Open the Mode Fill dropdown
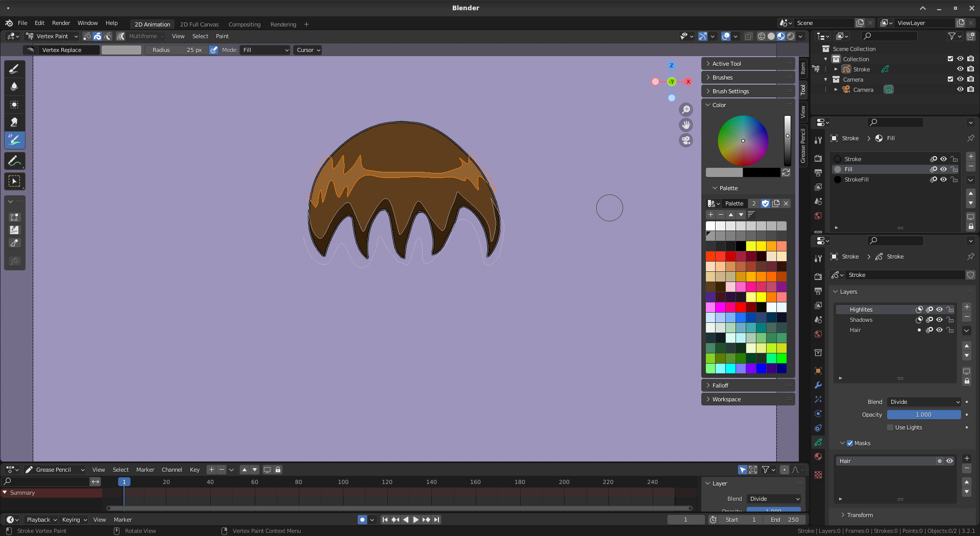The height and width of the screenshot is (536, 980). [265, 50]
